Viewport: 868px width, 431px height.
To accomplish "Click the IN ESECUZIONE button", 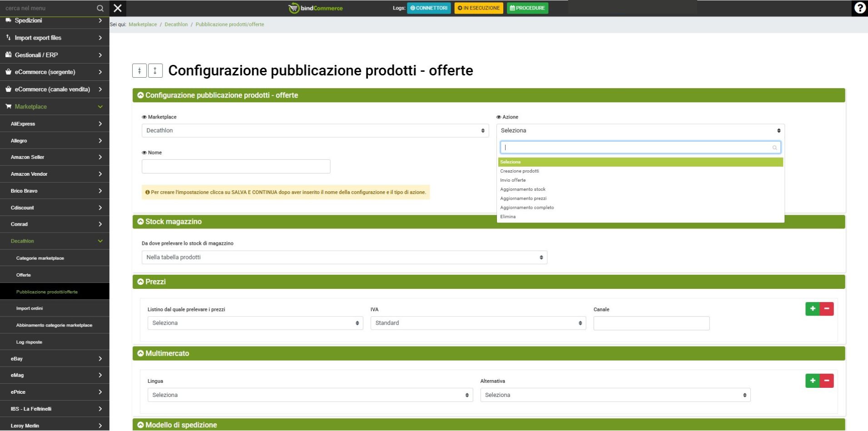I will [479, 8].
